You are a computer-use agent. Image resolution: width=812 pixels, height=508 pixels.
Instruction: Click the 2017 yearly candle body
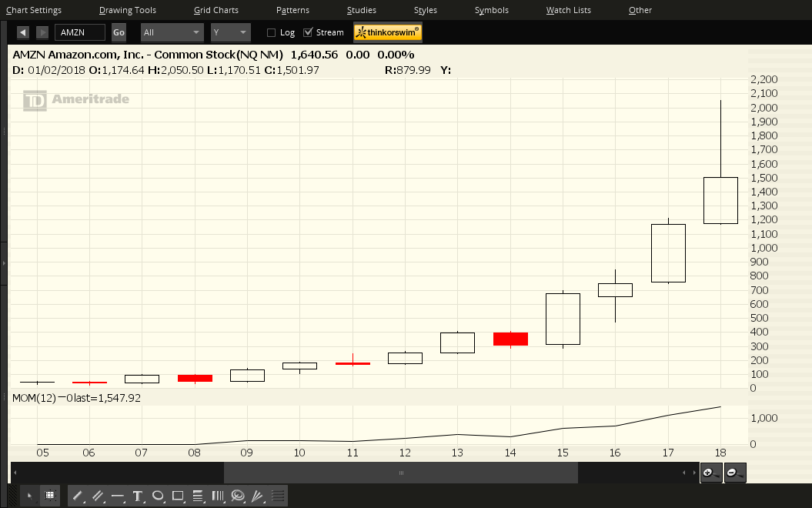pyautogui.click(x=668, y=253)
